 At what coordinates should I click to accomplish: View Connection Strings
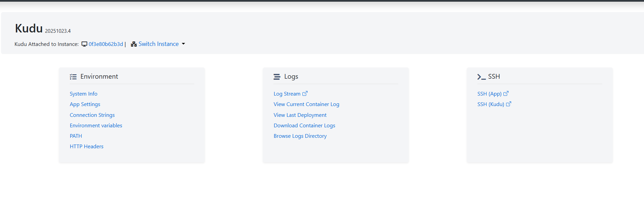(92, 115)
